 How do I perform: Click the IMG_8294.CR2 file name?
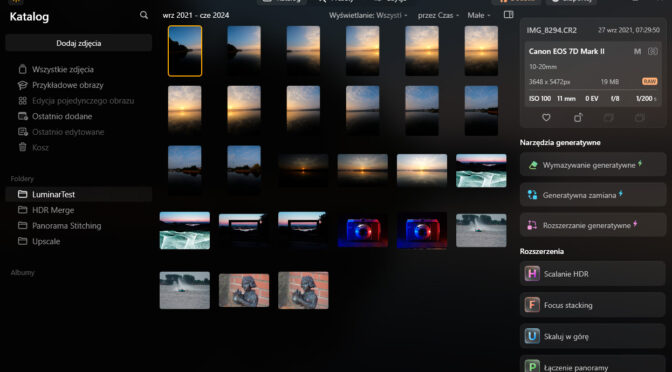(552, 30)
